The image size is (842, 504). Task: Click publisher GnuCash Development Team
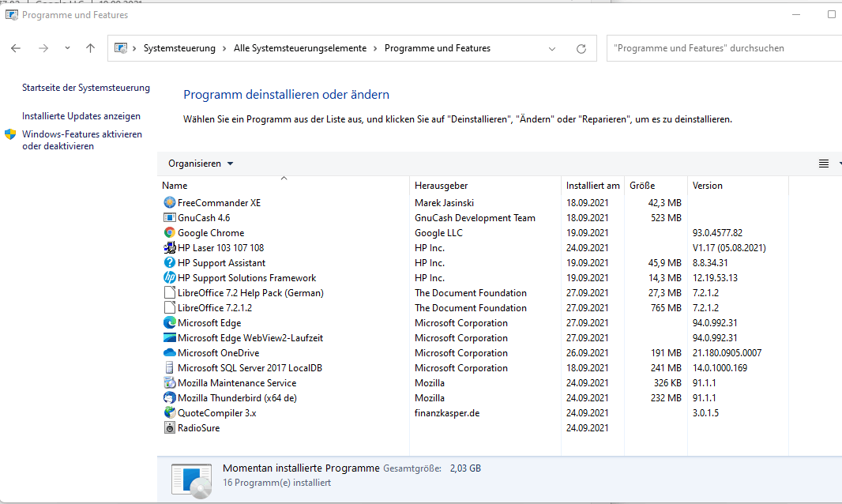pyautogui.click(x=475, y=217)
